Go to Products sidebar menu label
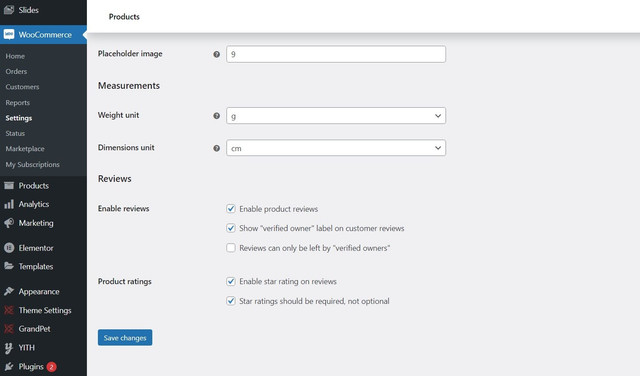This screenshot has width=640, height=376. tap(33, 186)
